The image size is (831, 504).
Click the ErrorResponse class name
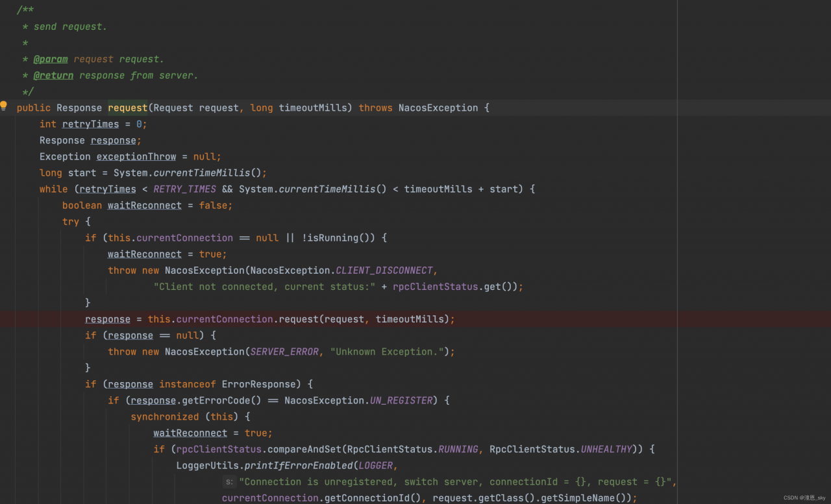tap(259, 384)
